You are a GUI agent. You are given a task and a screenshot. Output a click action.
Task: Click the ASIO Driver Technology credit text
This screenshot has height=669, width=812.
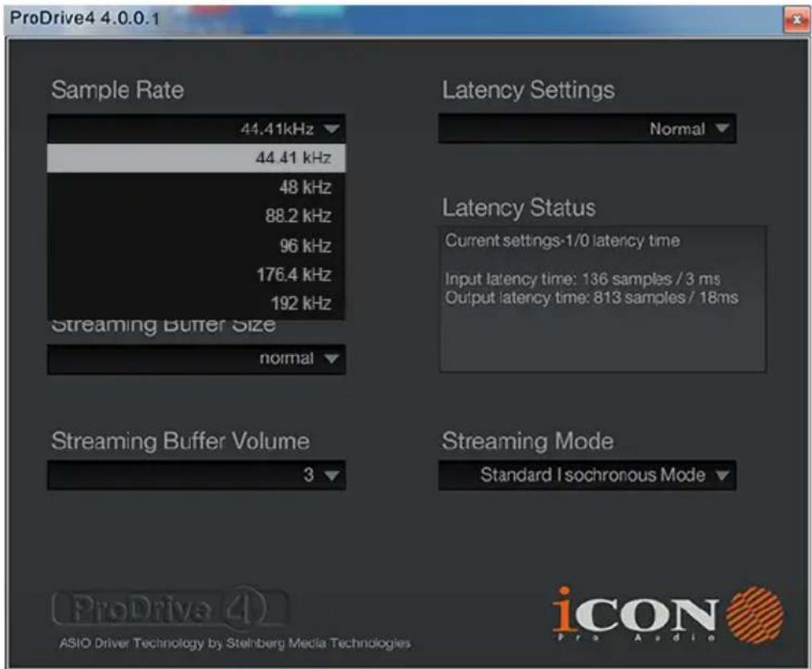pyautogui.click(x=235, y=643)
